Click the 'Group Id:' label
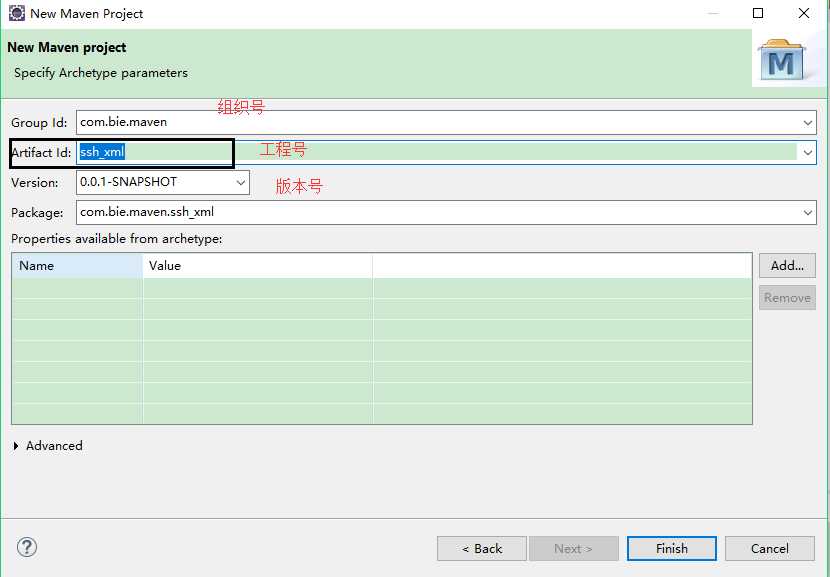Viewport: 830px width, 577px height. (39, 123)
